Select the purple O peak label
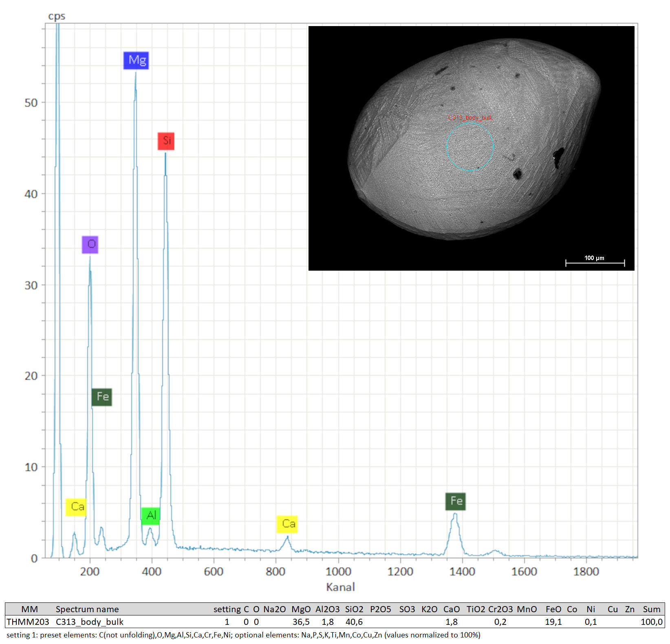670x644 pixels. click(90, 245)
